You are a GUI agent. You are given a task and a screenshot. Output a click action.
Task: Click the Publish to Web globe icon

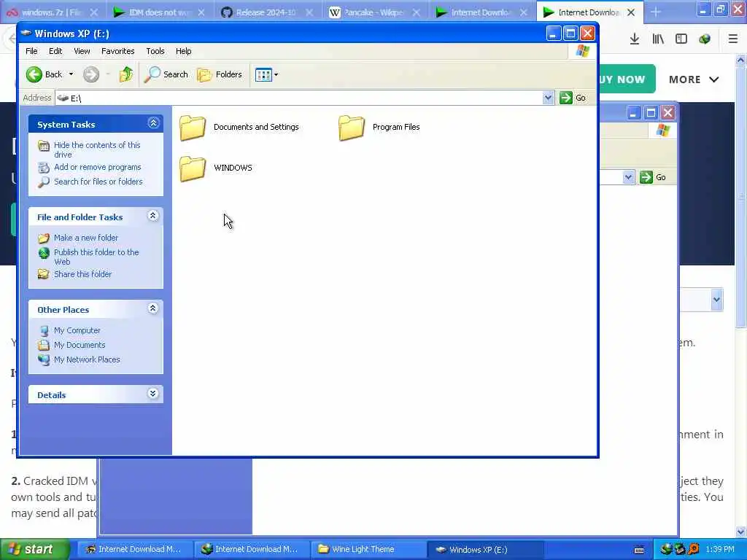(44, 253)
